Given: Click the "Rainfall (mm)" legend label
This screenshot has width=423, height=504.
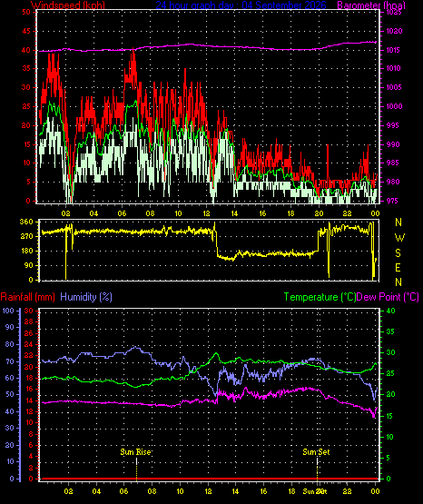Looking at the screenshot, I should point(27,297).
